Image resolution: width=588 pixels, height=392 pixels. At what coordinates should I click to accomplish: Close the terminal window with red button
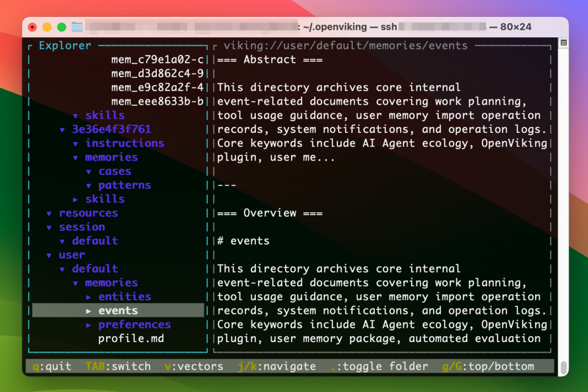point(32,27)
